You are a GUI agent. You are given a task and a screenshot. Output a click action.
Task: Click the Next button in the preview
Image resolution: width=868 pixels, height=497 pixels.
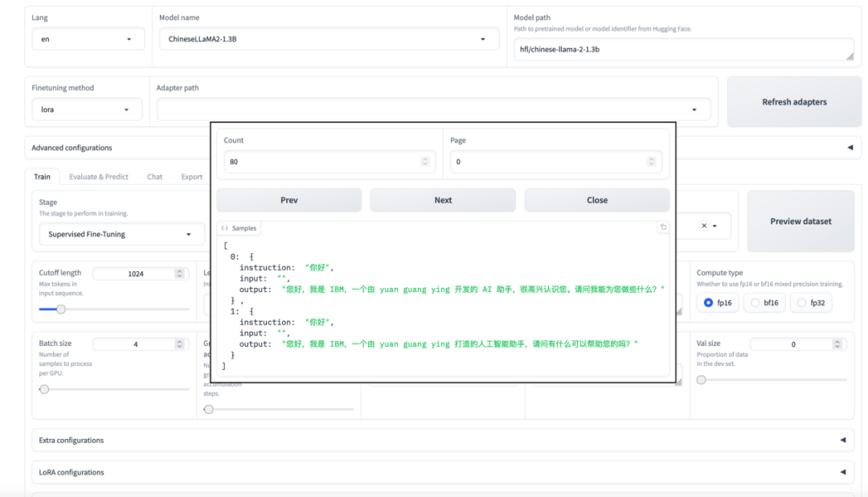[443, 200]
